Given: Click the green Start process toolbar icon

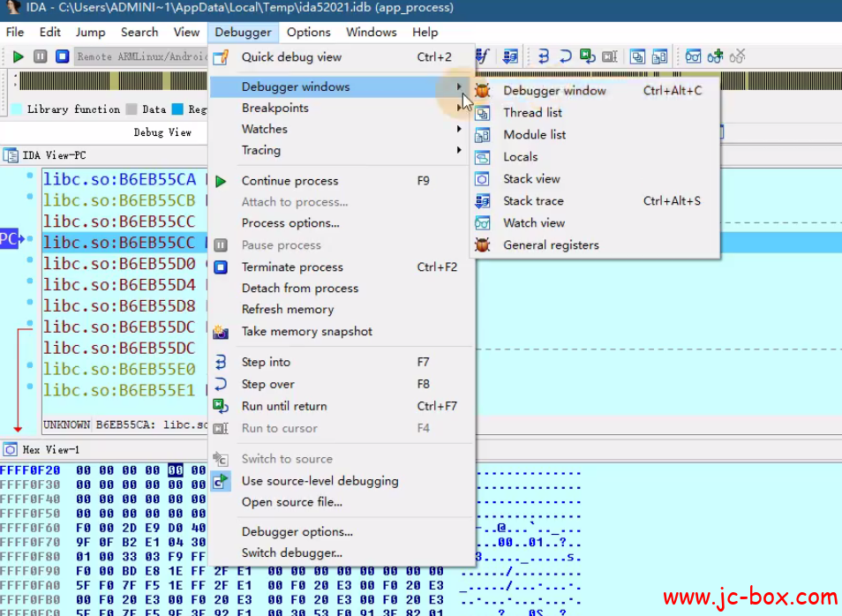Looking at the screenshot, I should tap(18, 56).
